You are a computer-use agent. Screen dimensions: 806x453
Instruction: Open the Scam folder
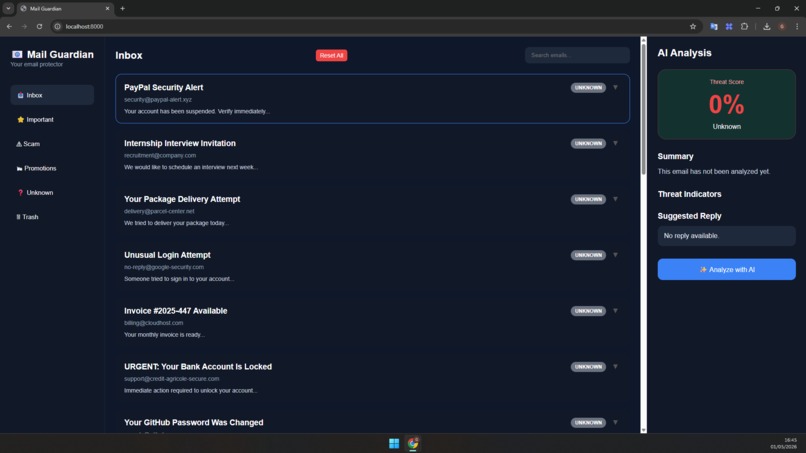pyautogui.click(x=52, y=144)
